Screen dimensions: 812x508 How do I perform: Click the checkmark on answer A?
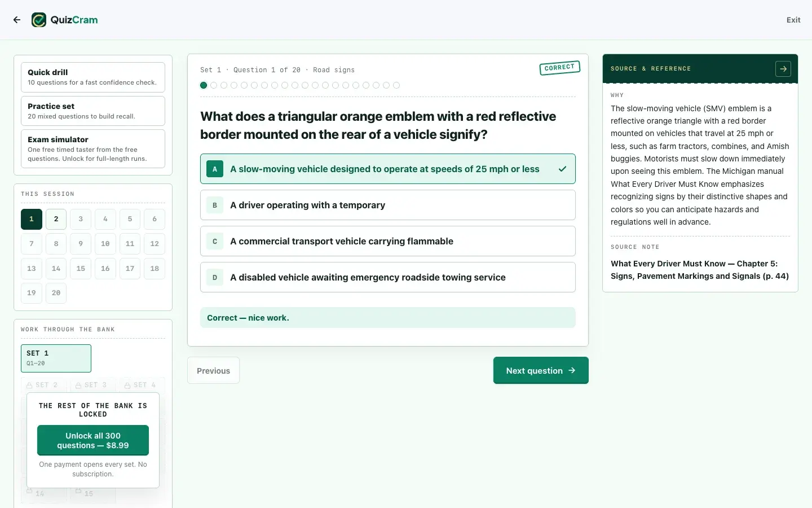tap(562, 169)
